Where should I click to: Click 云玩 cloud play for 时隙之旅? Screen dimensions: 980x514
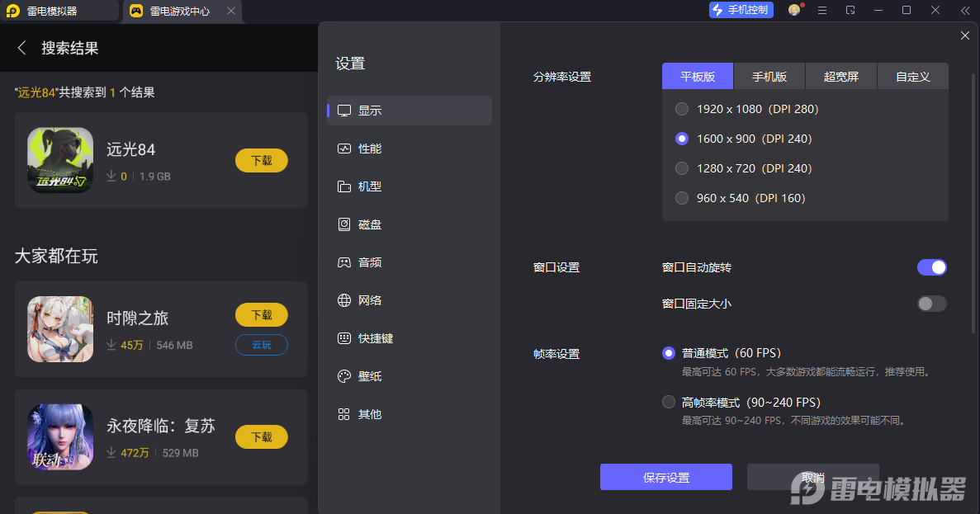click(x=261, y=345)
